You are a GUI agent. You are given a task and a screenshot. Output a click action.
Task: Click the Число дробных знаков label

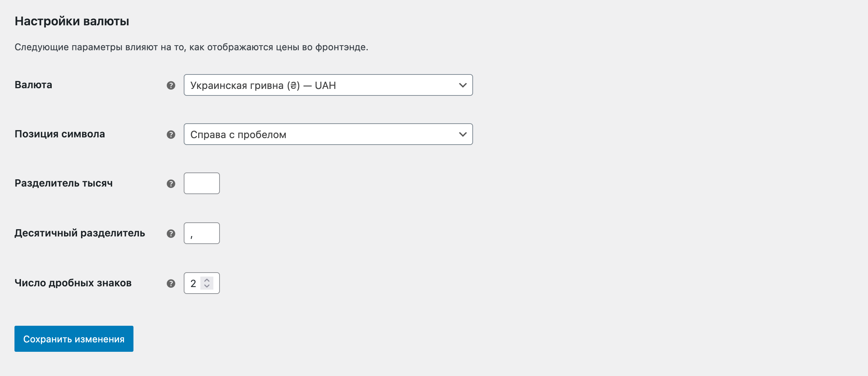[x=73, y=283]
